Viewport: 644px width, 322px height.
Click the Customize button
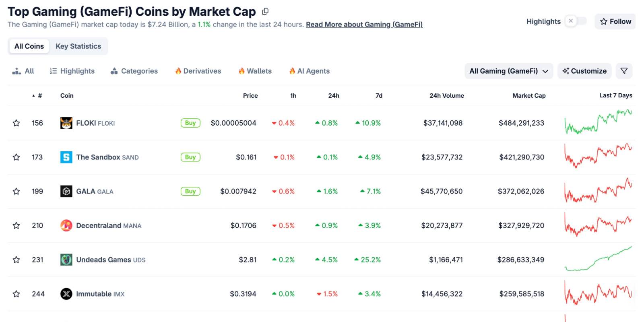point(584,71)
